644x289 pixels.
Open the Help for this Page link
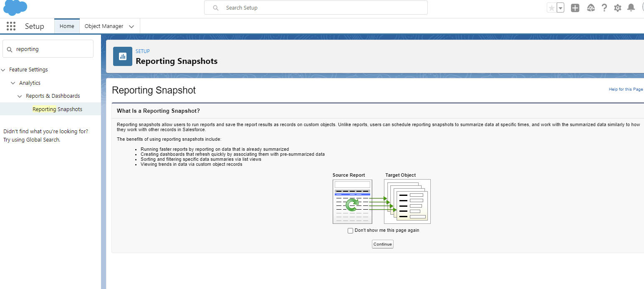tap(626, 89)
